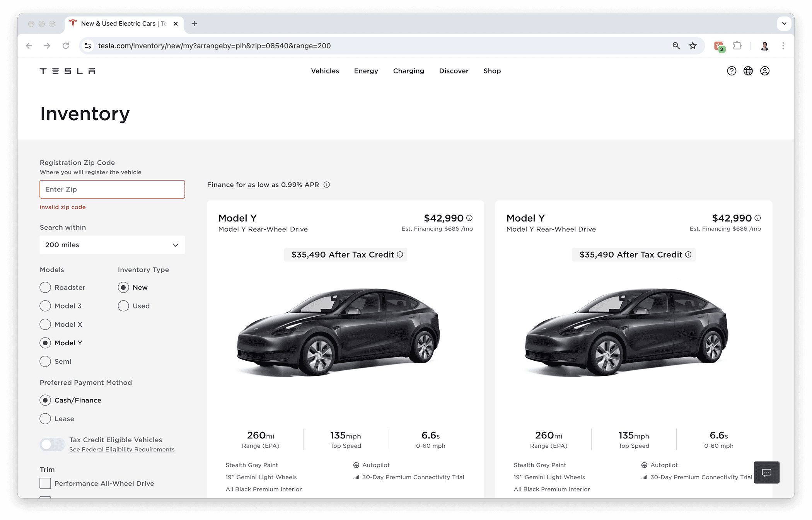Image resolution: width=812 pixels, height=520 pixels.
Task: Open the Energy menu
Action: (366, 71)
